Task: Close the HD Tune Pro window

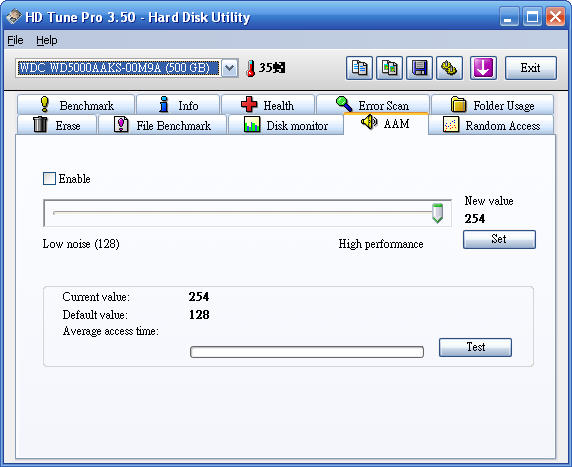Action: click(x=556, y=17)
